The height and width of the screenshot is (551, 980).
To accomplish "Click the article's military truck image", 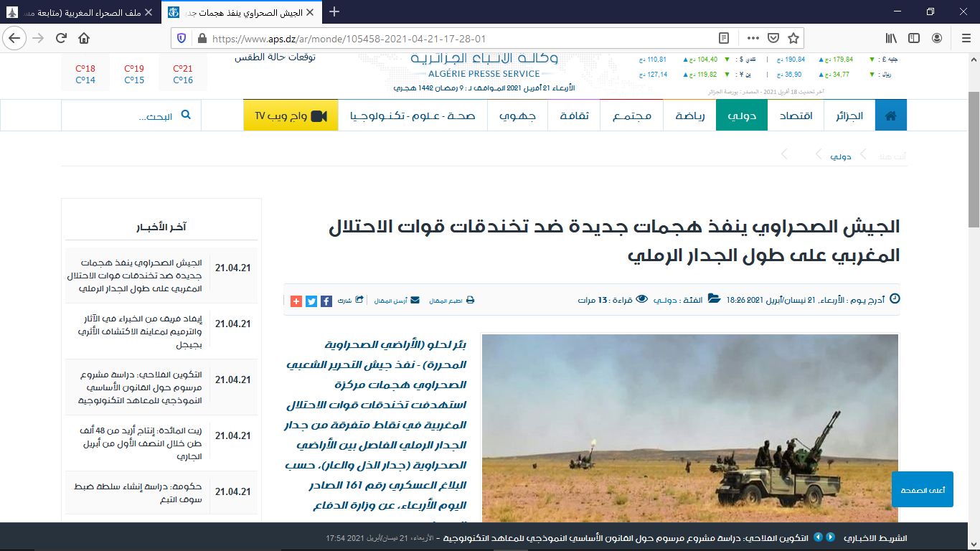I will tap(689, 429).
